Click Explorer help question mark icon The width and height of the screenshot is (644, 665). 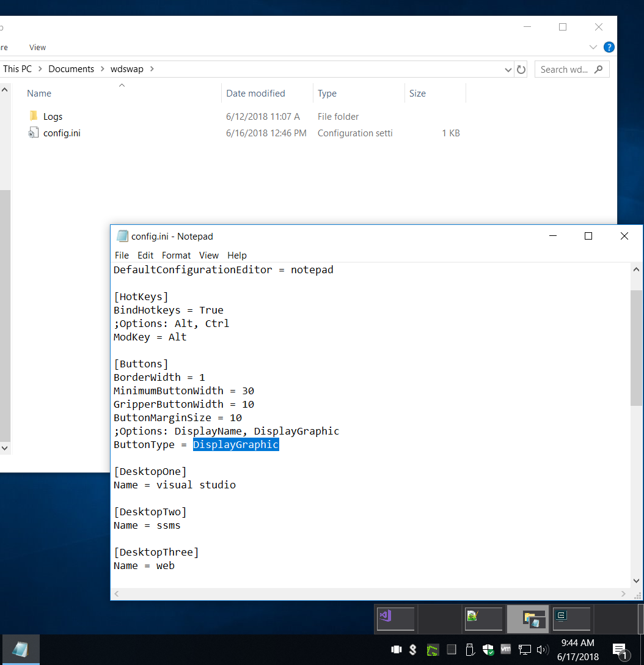pos(609,47)
